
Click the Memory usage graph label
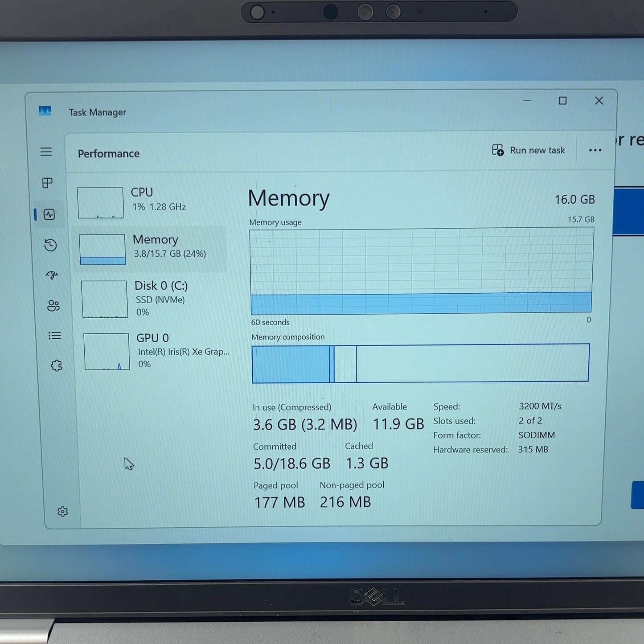pos(275,222)
